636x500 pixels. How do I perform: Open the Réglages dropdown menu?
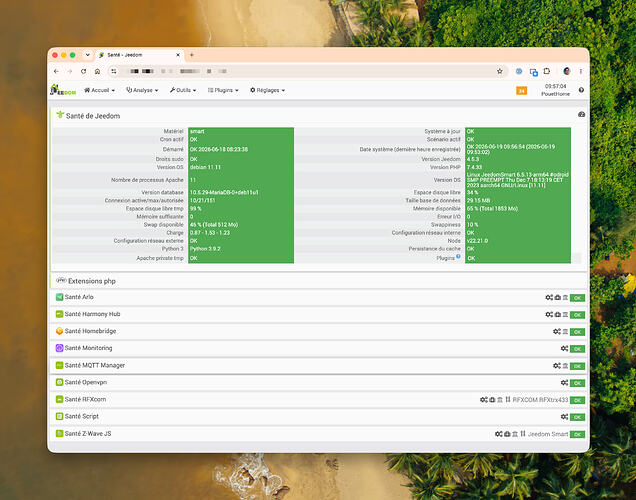[267, 90]
